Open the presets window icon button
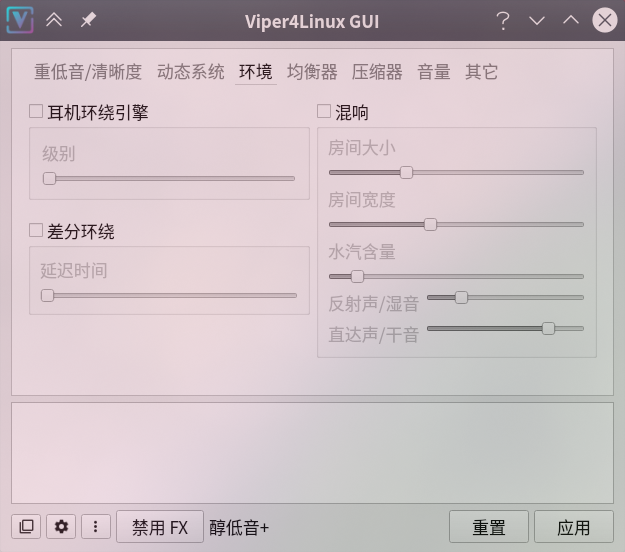 pyautogui.click(x=26, y=526)
